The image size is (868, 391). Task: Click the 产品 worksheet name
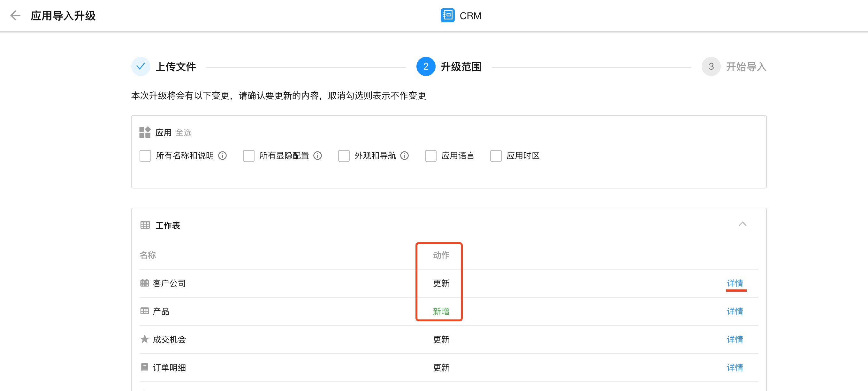(x=161, y=311)
